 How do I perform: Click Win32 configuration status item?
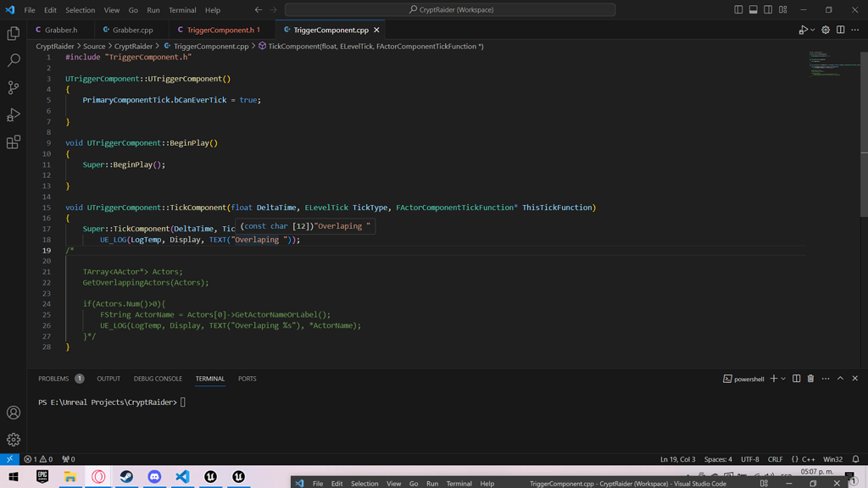[832, 459]
